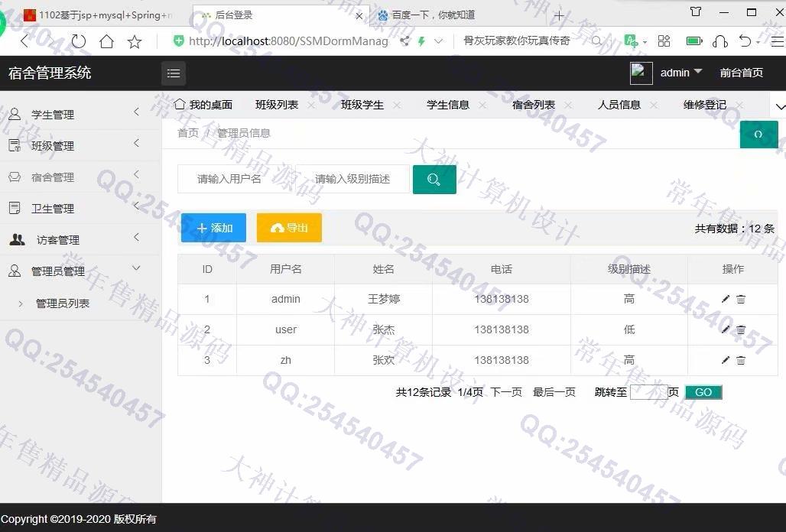
Task: Open the browser hamburger menu
Action: coord(778,41)
